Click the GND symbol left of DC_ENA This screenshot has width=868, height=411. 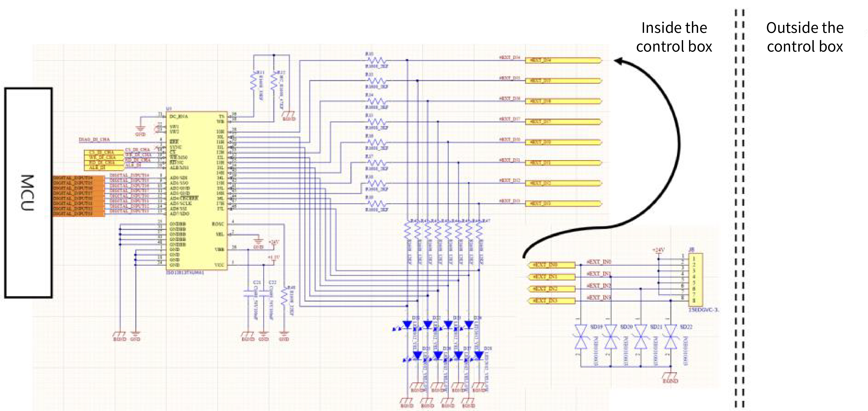pos(140,131)
